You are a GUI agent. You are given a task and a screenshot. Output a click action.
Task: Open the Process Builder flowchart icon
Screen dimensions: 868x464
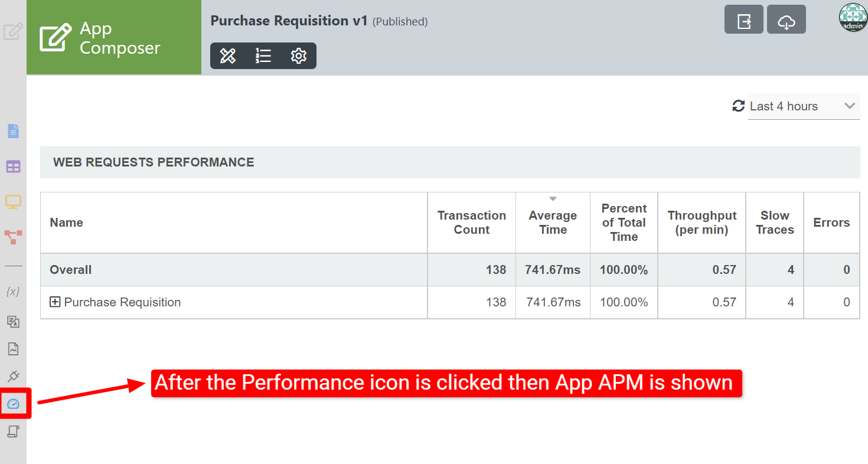13,237
